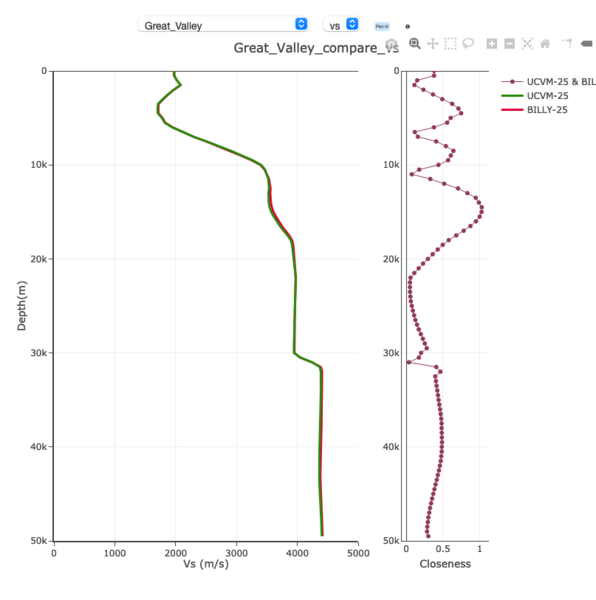Click the Depth(m) axis label
The width and height of the screenshot is (596, 600).
(21, 306)
